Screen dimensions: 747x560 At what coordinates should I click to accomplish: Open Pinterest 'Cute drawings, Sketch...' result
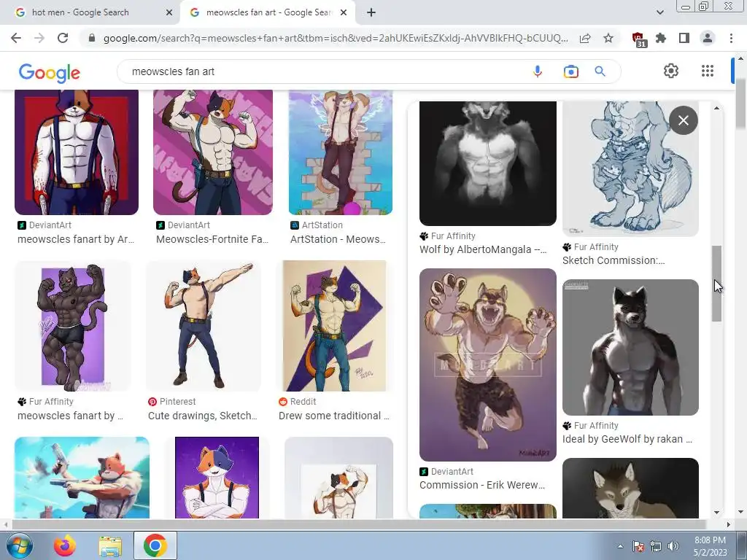203,416
